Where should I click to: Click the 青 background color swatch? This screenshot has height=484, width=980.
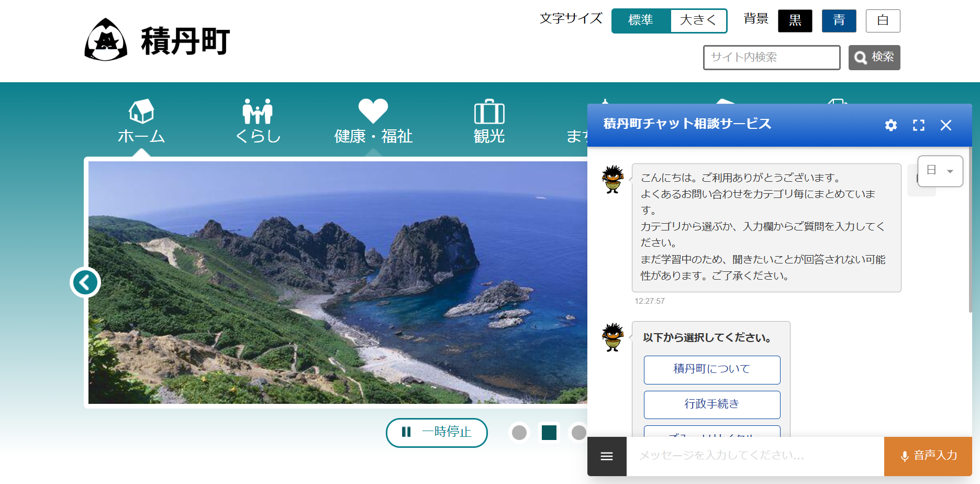click(x=839, y=21)
